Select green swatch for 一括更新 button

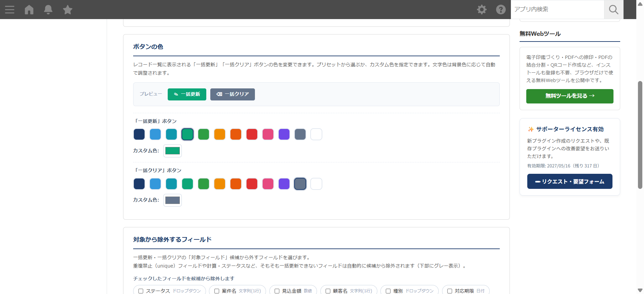[x=204, y=134]
